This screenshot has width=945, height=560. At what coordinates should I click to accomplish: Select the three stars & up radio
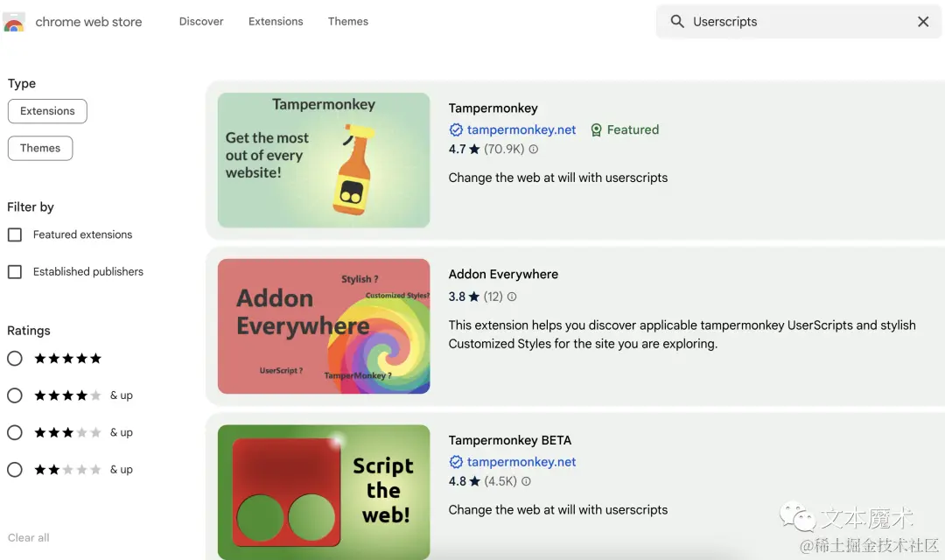pyautogui.click(x=15, y=432)
